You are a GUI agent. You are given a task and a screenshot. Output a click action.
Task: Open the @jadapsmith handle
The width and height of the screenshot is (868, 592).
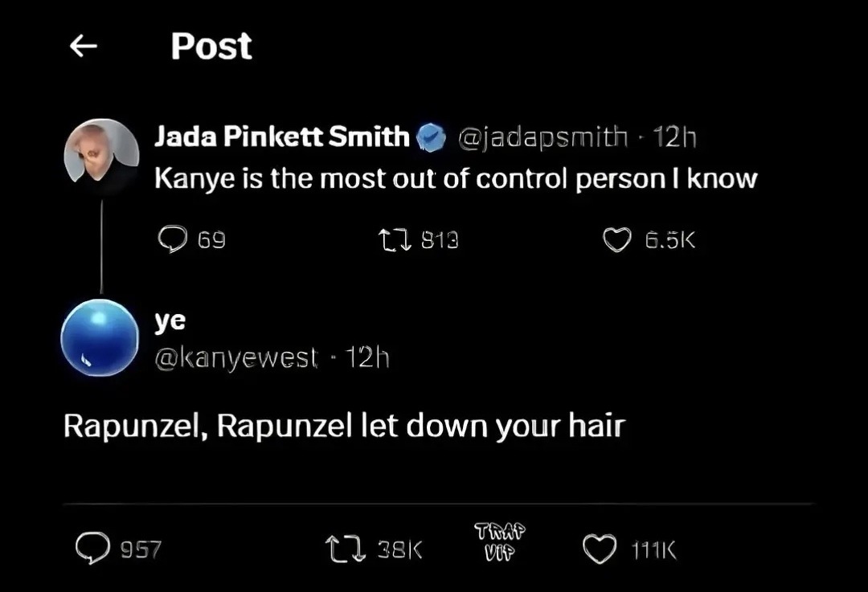coord(542,138)
